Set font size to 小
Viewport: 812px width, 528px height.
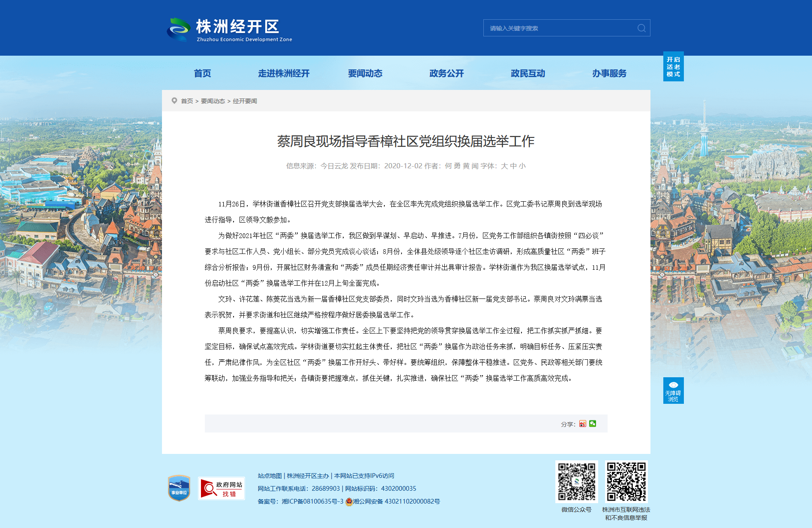coord(522,166)
